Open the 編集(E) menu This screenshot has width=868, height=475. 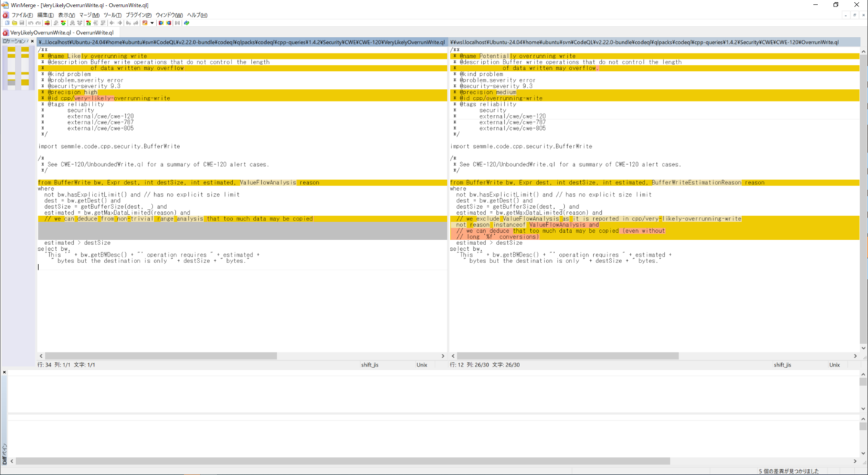point(45,14)
